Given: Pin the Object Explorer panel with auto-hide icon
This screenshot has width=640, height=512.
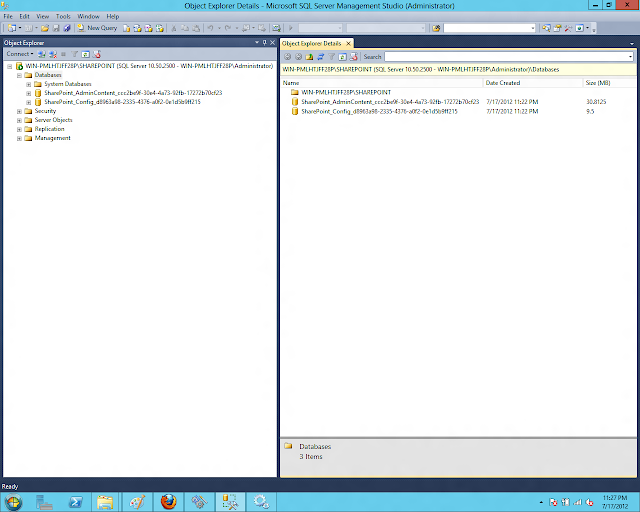Looking at the screenshot, I should tap(264, 42).
